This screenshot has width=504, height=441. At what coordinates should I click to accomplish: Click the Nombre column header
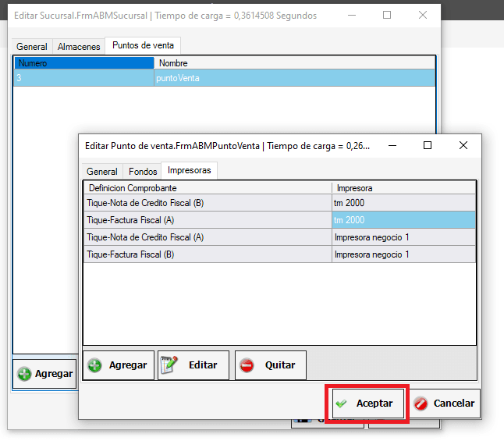click(x=294, y=63)
